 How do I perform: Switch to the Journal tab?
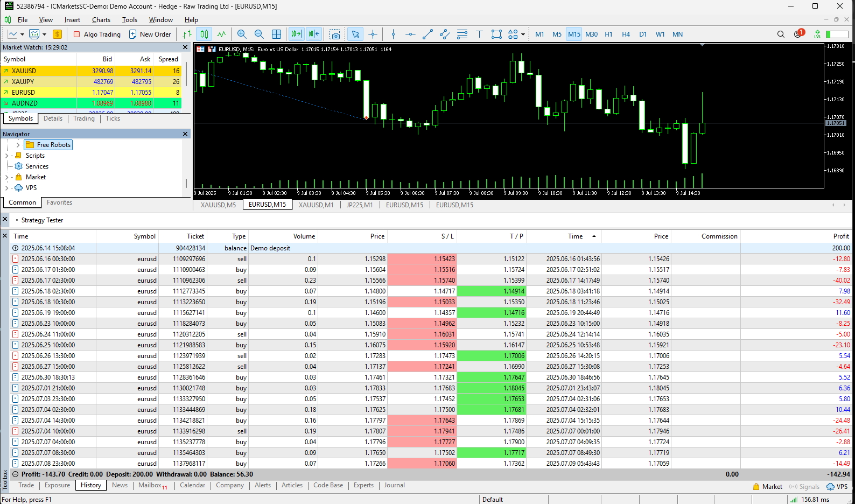tap(394, 485)
